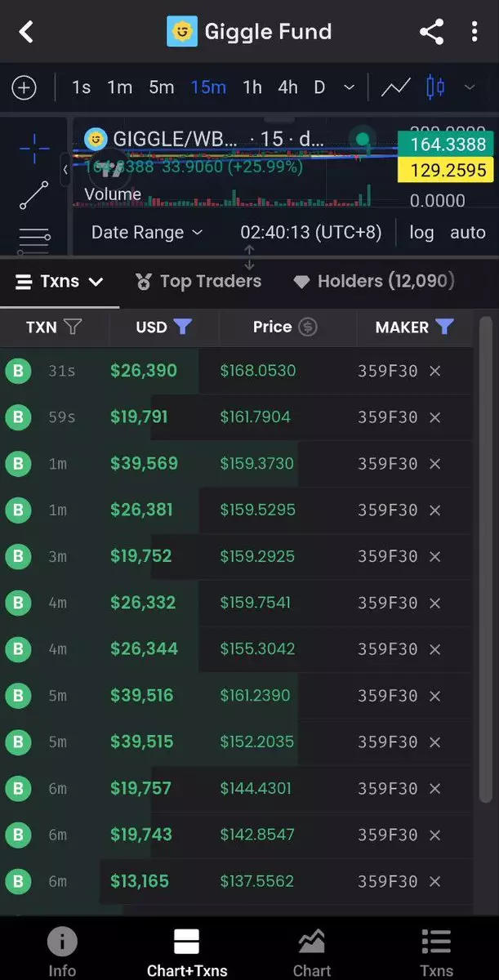Open the three-dot overflow menu
499x980 pixels.
[x=474, y=32]
